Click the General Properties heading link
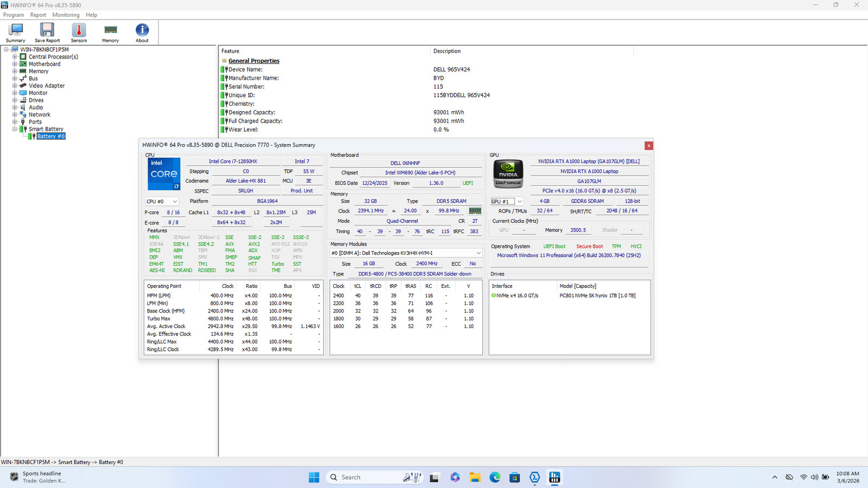This screenshot has width=868, height=488. pos(254,61)
